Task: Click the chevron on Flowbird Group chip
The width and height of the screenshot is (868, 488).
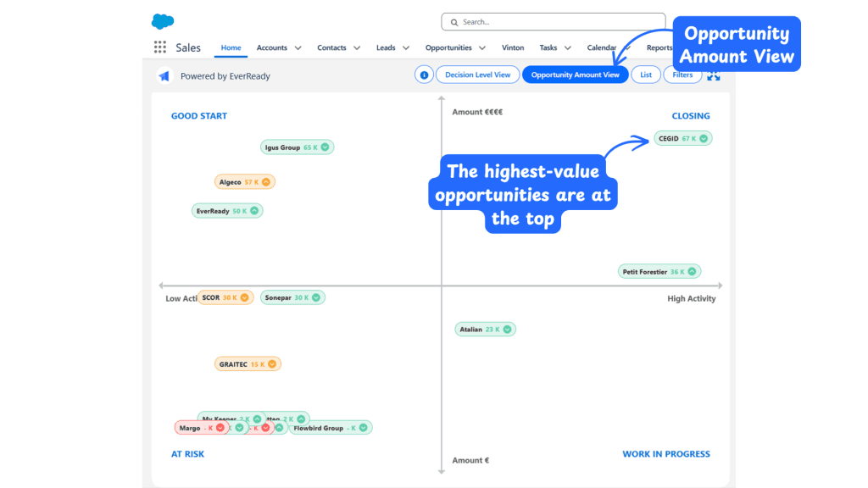Action: [x=363, y=428]
